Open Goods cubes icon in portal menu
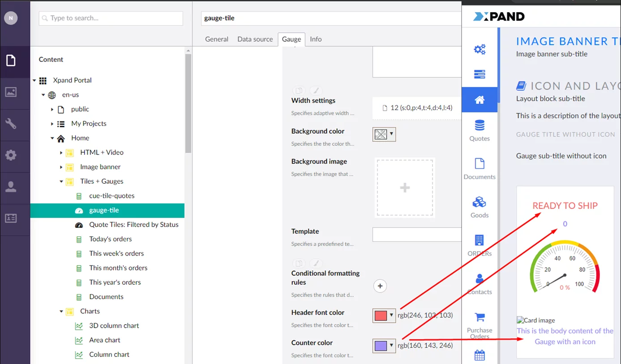621x364 pixels. pyautogui.click(x=480, y=207)
